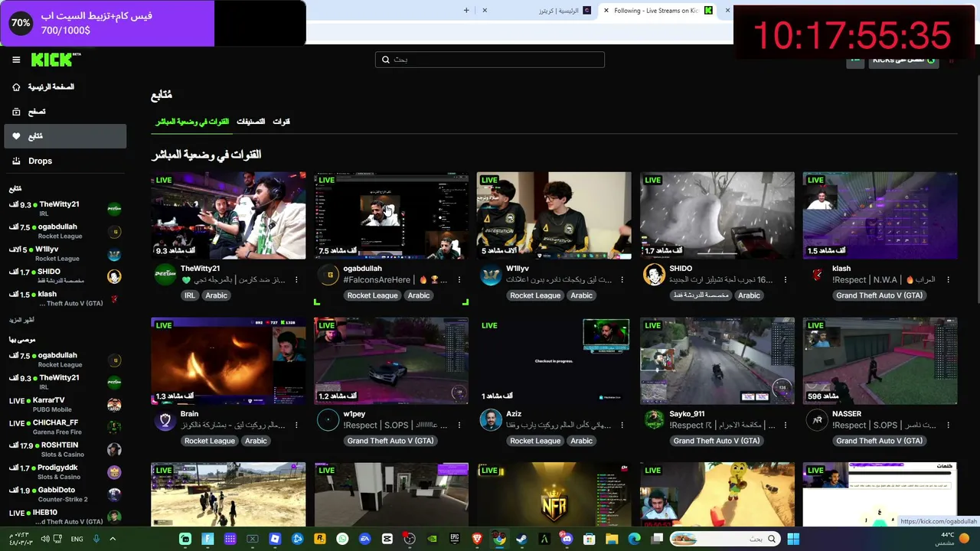Open the W1llyv channel avatar under its card
980x551 pixels.
coord(491,275)
